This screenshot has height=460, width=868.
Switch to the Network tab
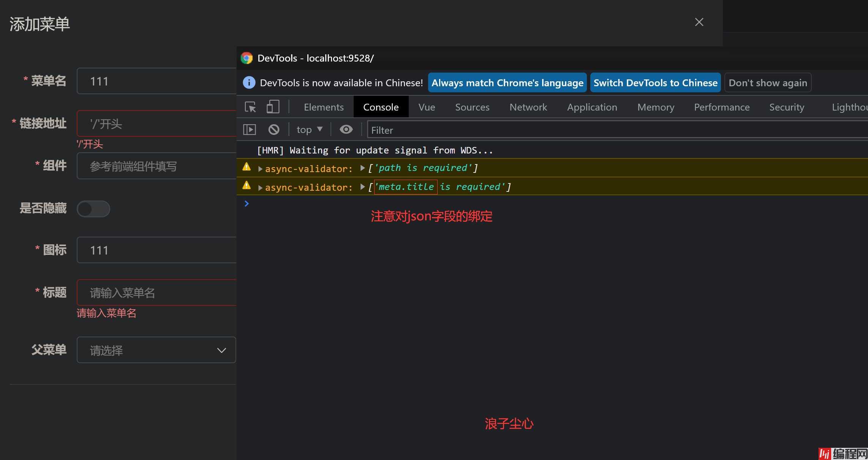(528, 107)
